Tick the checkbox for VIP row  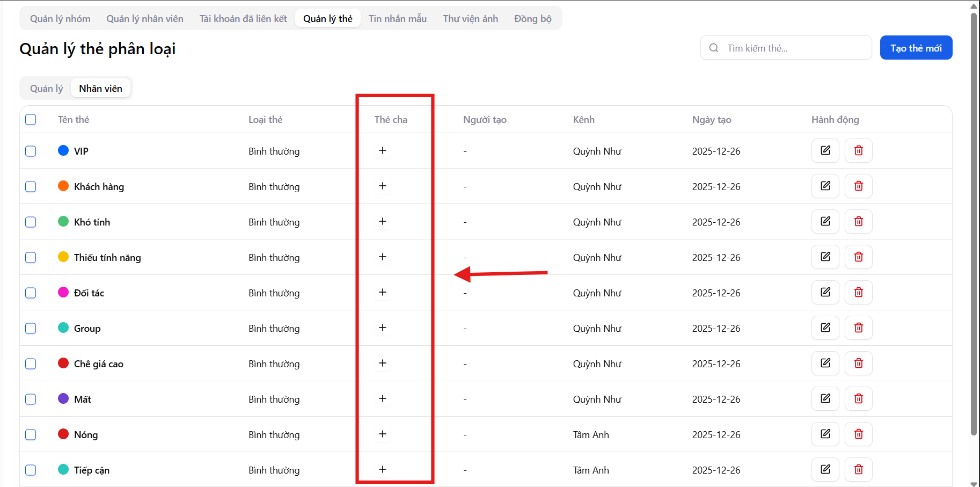tap(31, 151)
